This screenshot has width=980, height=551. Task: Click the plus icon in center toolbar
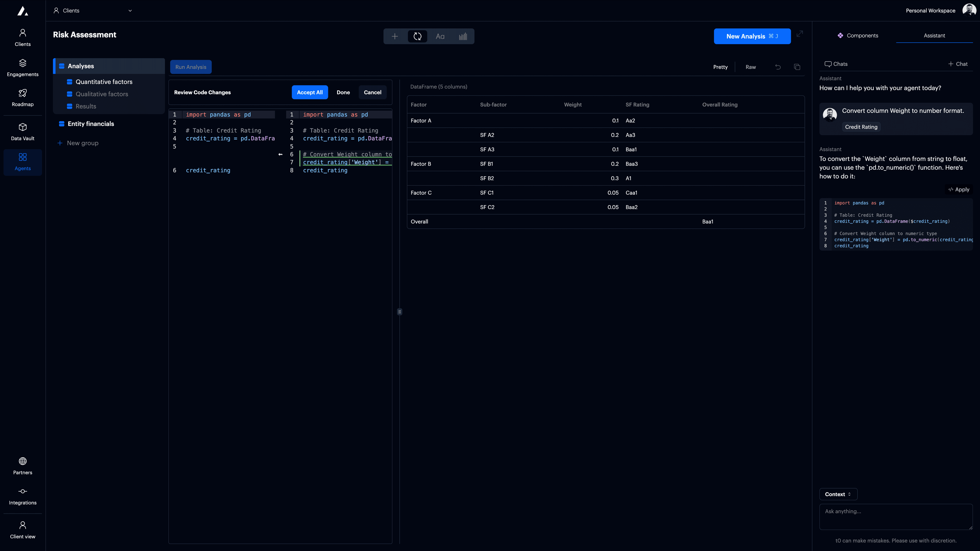[x=395, y=36]
